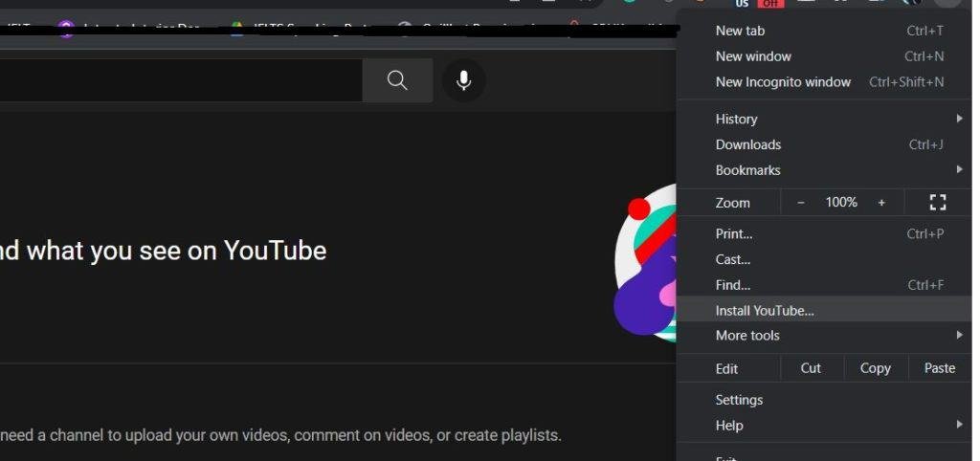Screen dimensions: 980x461
Task: Choose New window menu entry
Action: [824, 56]
